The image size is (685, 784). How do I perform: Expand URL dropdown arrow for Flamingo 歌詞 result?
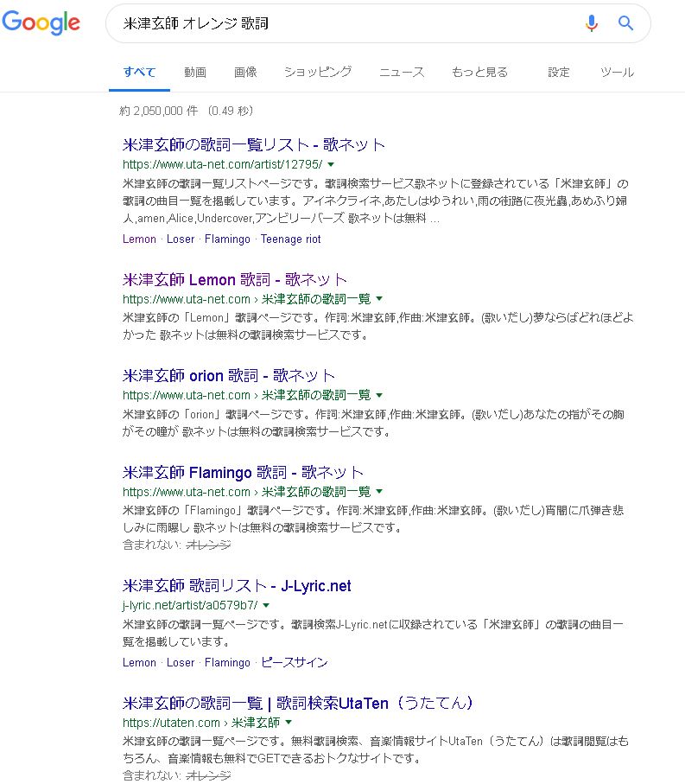coord(379,491)
